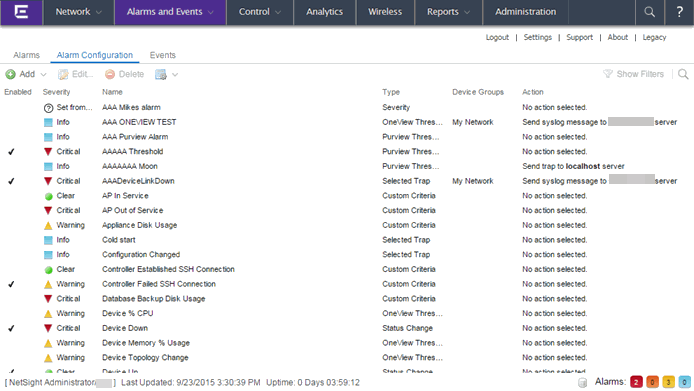Open the top bar search icon
The image size is (694, 391).
[x=649, y=12]
